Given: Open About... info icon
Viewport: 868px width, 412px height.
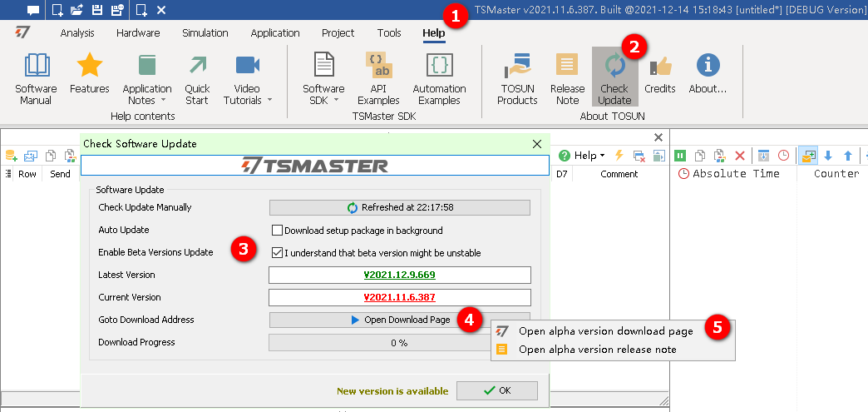Looking at the screenshot, I should pos(708,73).
